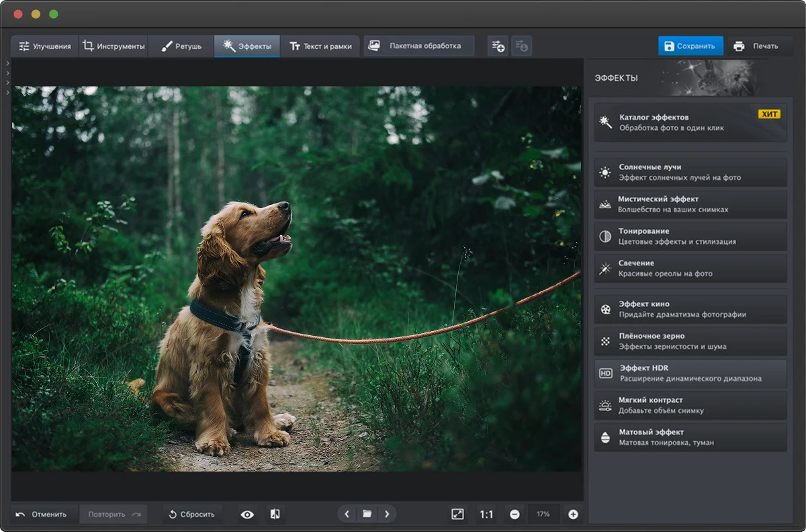Click the fit-to-screen expand icon

point(457,515)
